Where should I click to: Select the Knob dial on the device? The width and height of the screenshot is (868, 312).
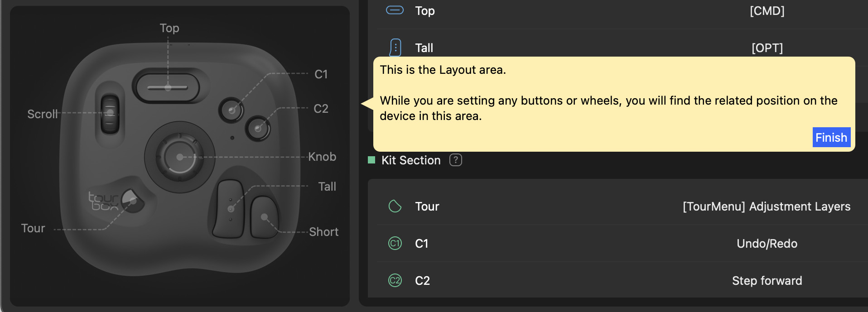tap(180, 157)
